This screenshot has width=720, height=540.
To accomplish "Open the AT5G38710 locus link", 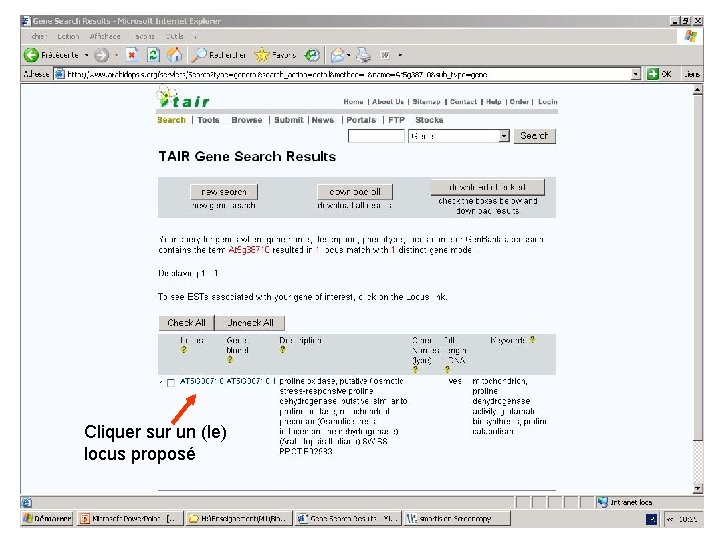I will 201,381.
